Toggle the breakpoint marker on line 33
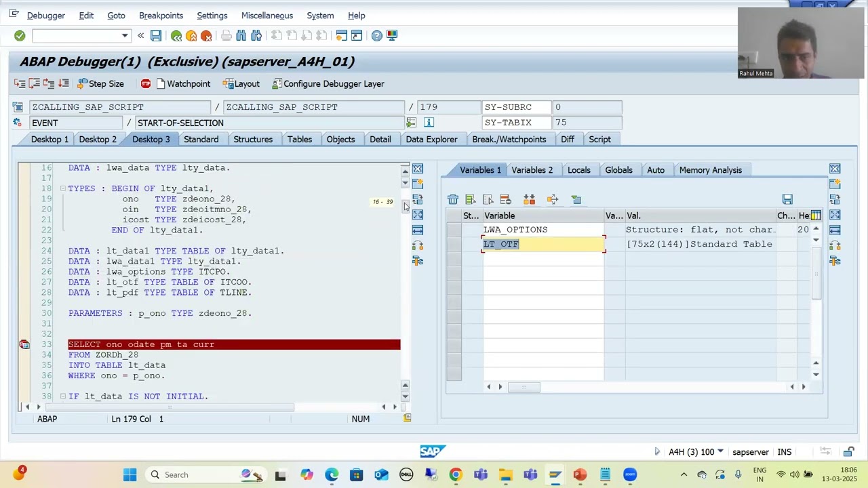Viewport: 868px width, 488px height. 24,344
